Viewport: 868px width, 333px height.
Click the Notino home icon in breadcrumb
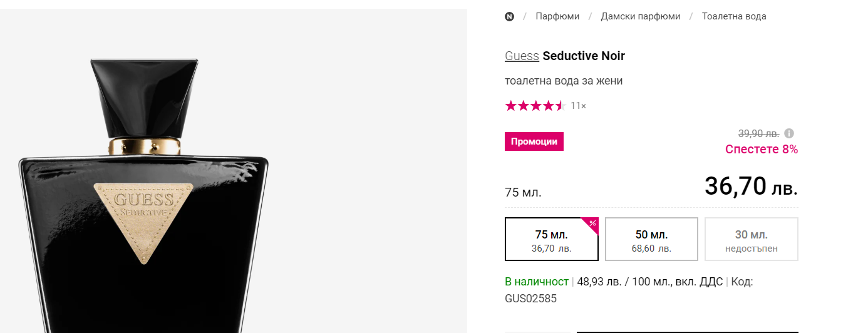[509, 16]
